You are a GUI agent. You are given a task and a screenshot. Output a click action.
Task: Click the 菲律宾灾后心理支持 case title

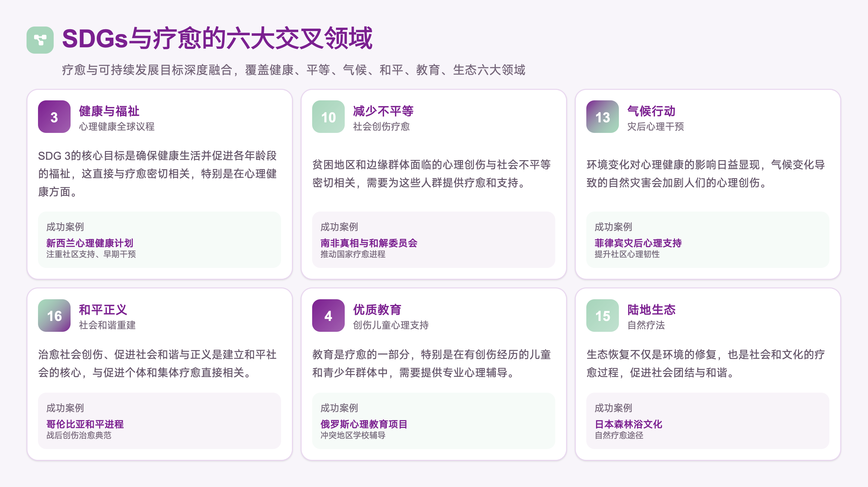pyautogui.click(x=638, y=243)
